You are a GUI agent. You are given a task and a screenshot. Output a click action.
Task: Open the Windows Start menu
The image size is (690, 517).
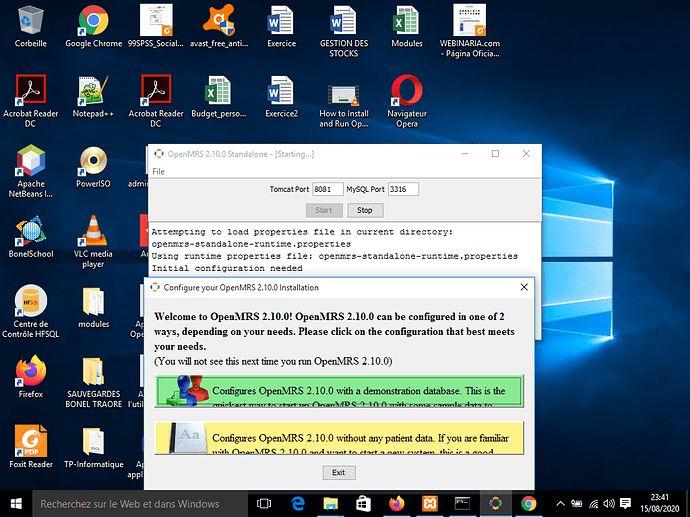pos(16,504)
